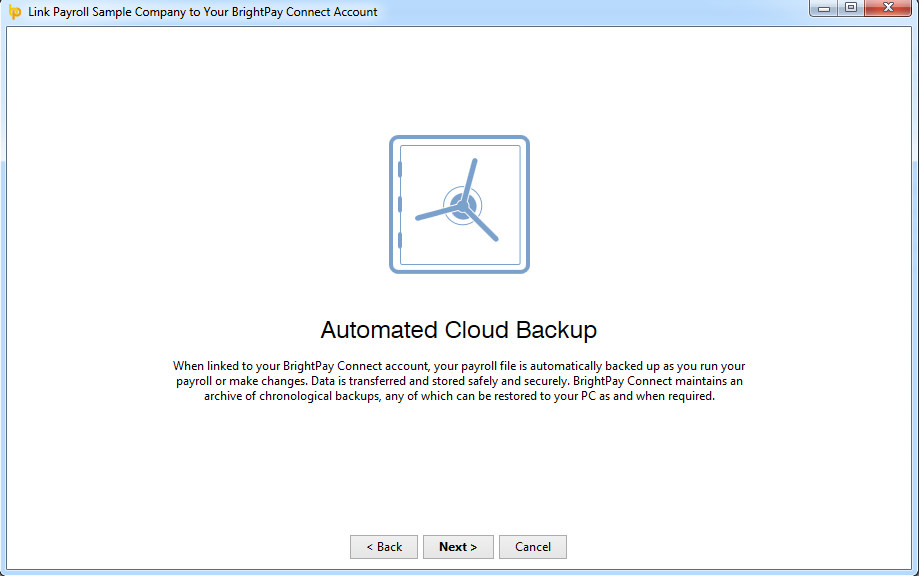Screen dimensions: 919x576
Task: Click the paragraph describing chronological backups
Action: 459,381
